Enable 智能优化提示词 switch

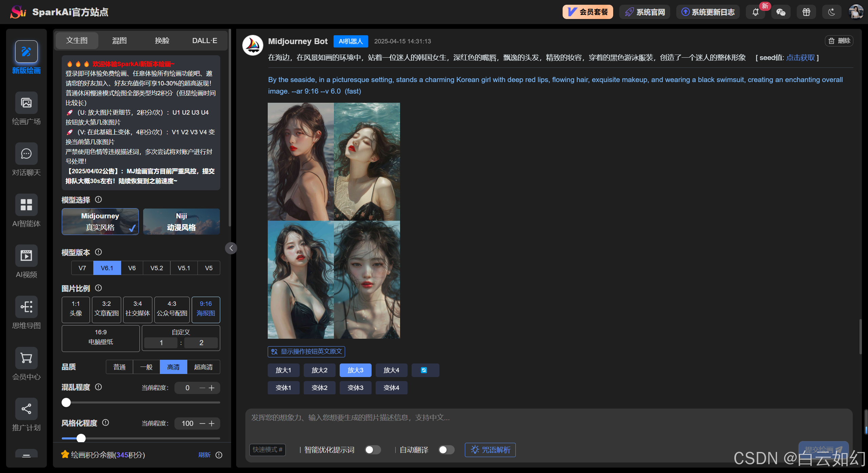(x=372, y=450)
